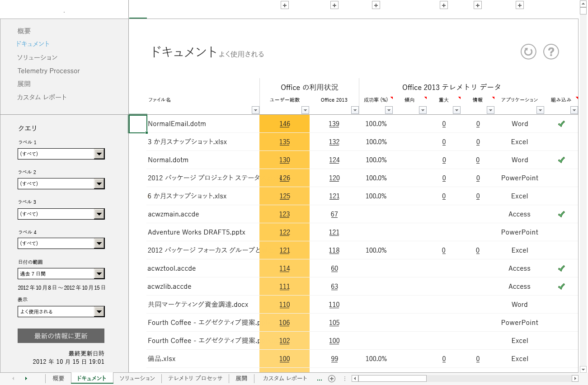Select 共同マーケティング資金調達.docx file name
588x385 pixels.
click(x=198, y=305)
